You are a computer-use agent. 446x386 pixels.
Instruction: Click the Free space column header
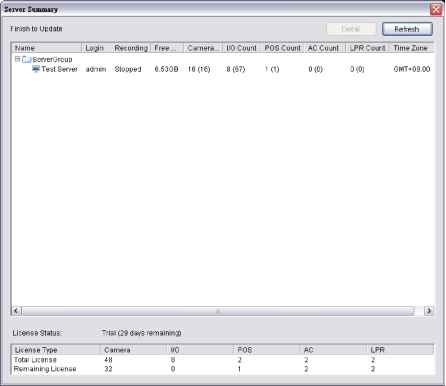click(167, 48)
